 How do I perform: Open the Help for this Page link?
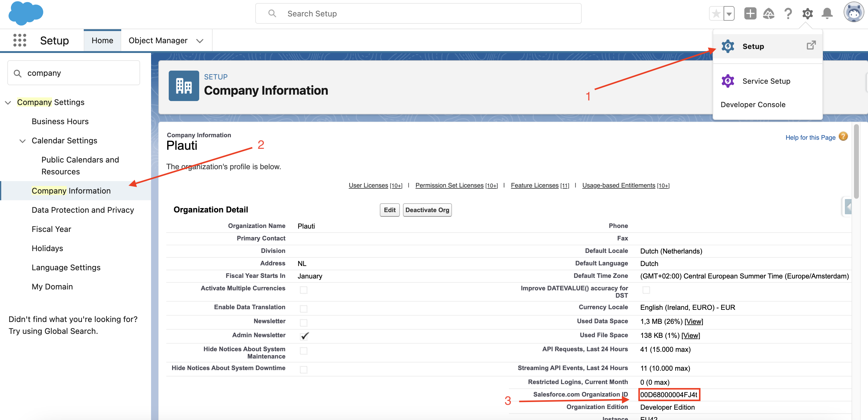click(810, 138)
